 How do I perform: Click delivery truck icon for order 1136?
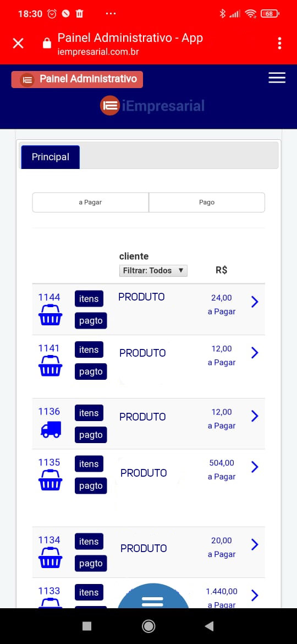[x=51, y=429]
